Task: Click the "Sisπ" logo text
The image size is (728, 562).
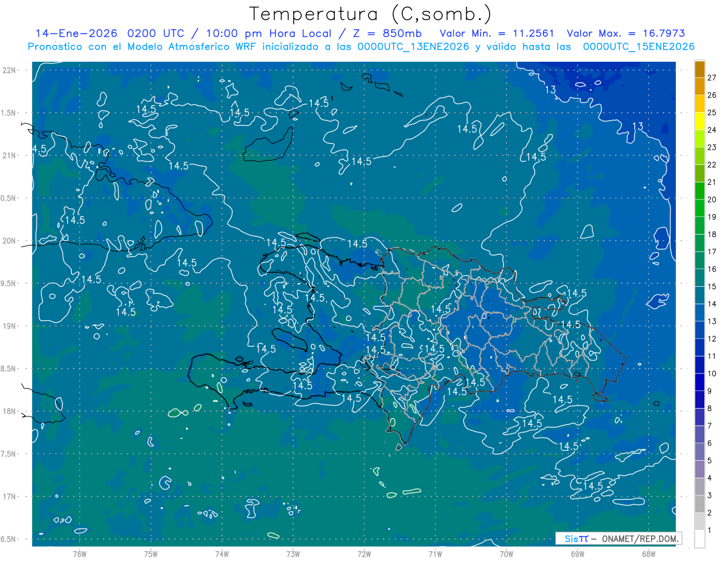Action: coord(576,538)
